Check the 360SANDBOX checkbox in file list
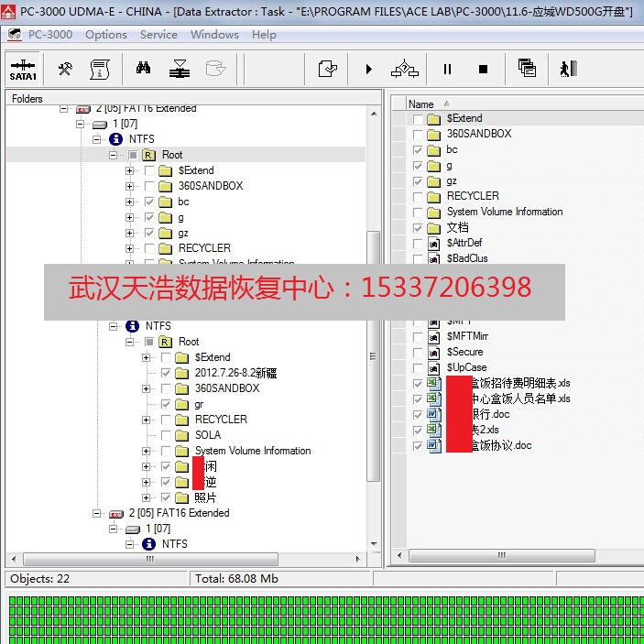644x644 pixels. [418, 134]
